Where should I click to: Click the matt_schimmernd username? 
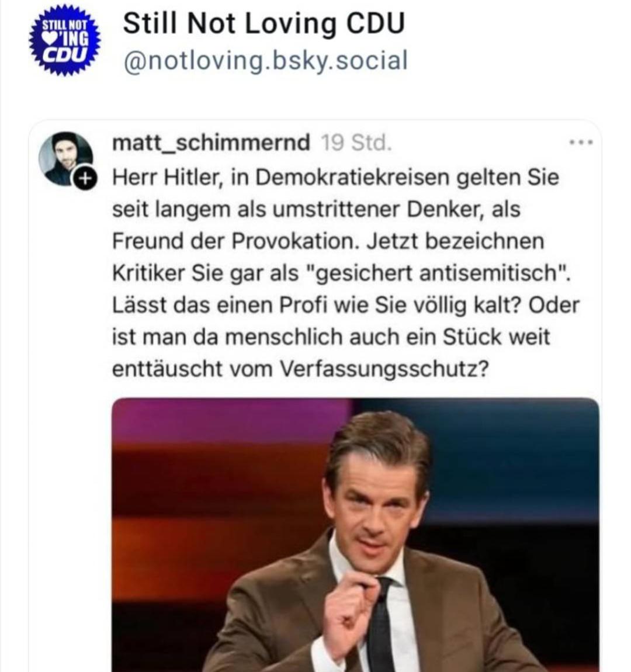(211, 143)
